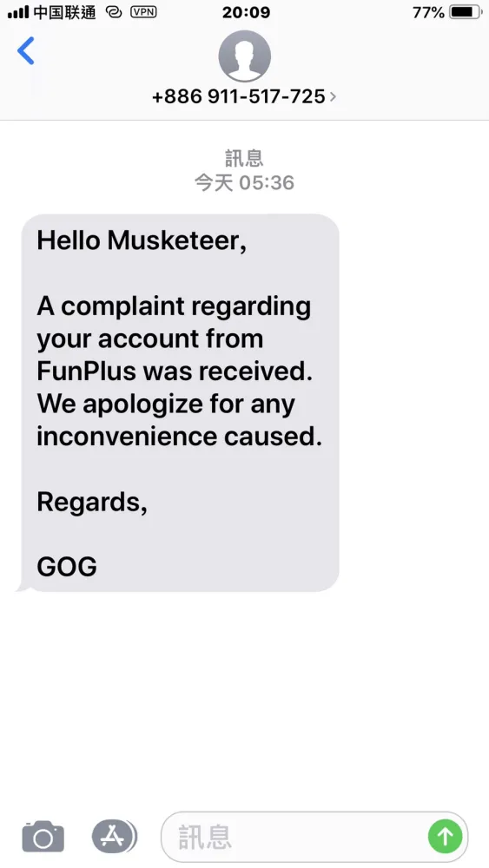Screen dimensions: 489x868
Task: Tap the 訊息 label above the timestamp
Action: click(x=244, y=159)
